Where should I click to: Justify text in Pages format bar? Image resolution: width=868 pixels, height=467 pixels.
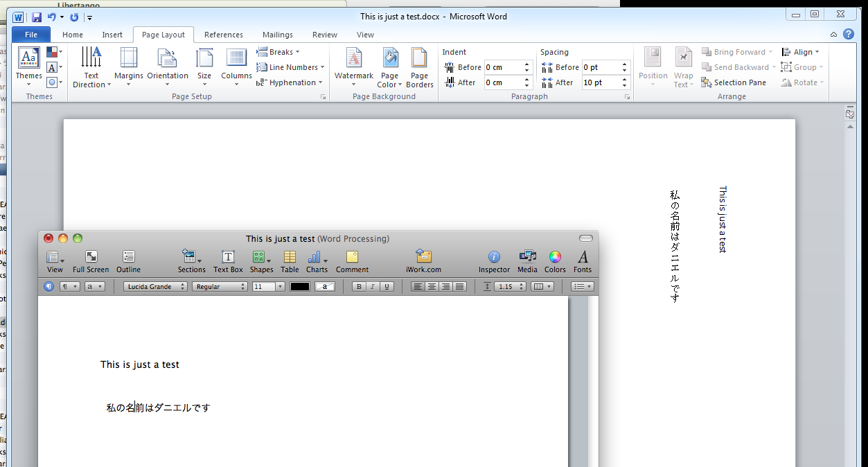click(x=459, y=286)
